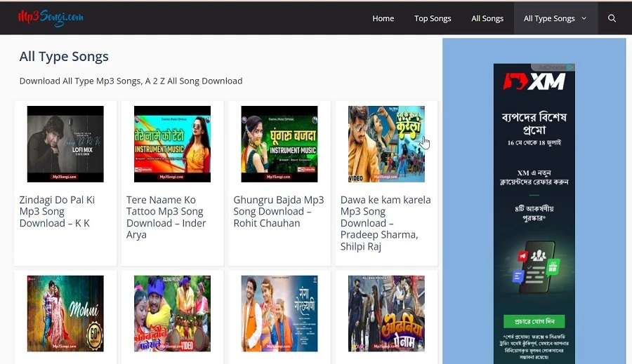Click Tere Naame Ko Tattoo Mp3 Song link
This screenshot has height=364, width=632.
tap(166, 217)
